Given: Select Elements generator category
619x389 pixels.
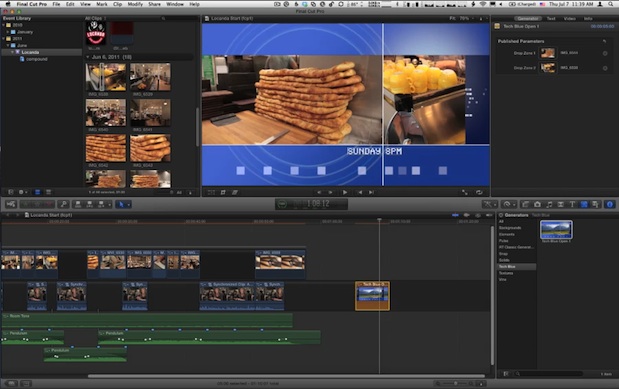Looking at the screenshot, I should coord(506,234).
